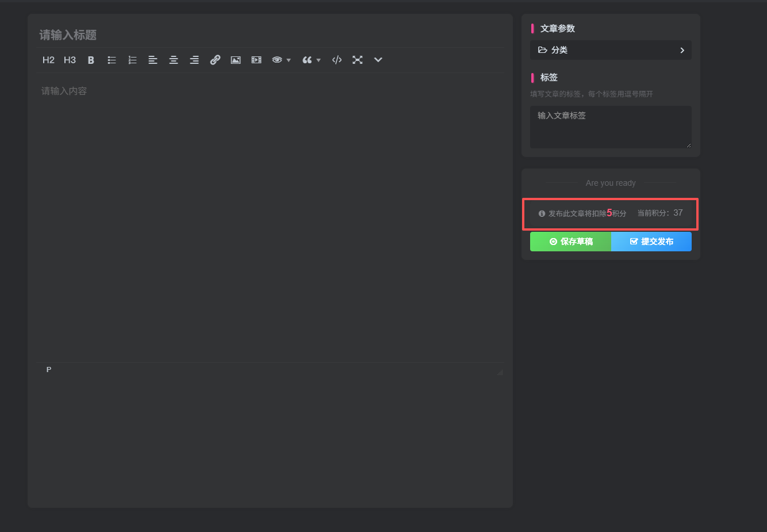
Task: Center align the text
Action: point(174,60)
